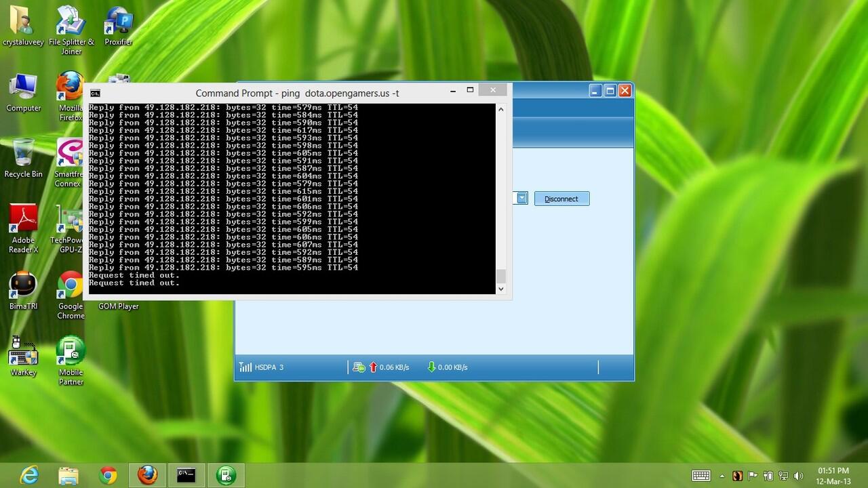Select the Mozilla Firefox desktop shortcut
Viewport: 868px width, 488px height.
tap(71, 96)
